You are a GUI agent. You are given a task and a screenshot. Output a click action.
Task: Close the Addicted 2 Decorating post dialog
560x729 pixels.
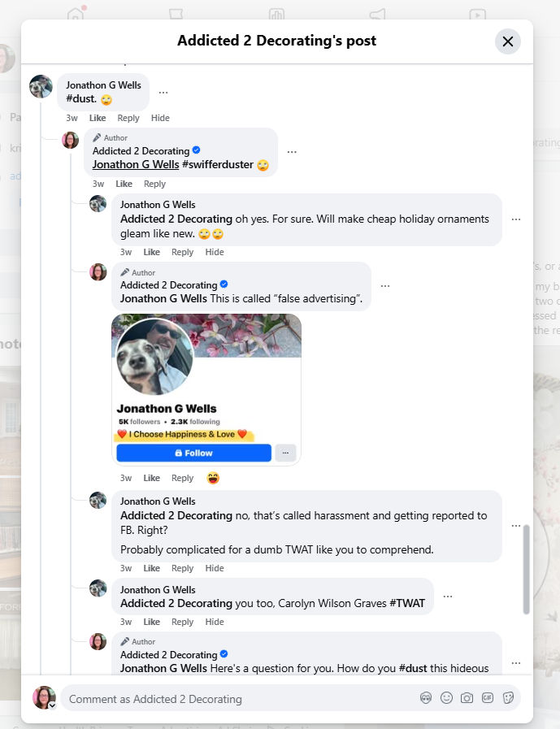[508, 41]
